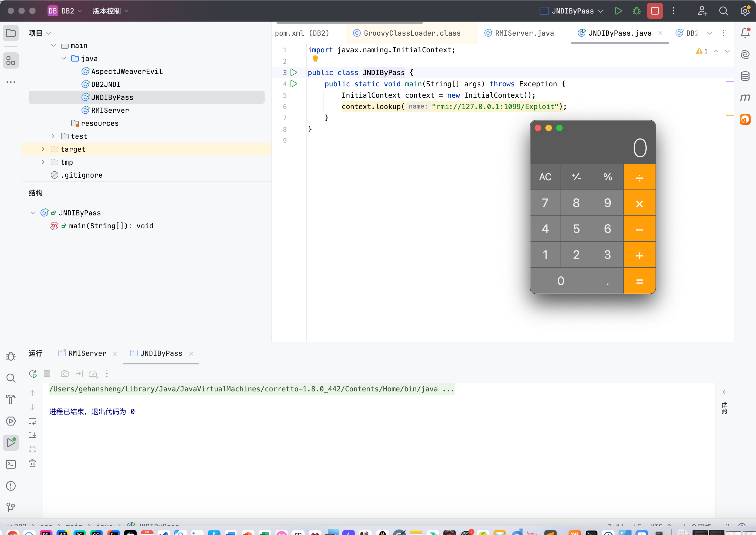Show more tool windows ellipsis

(11, 82)
